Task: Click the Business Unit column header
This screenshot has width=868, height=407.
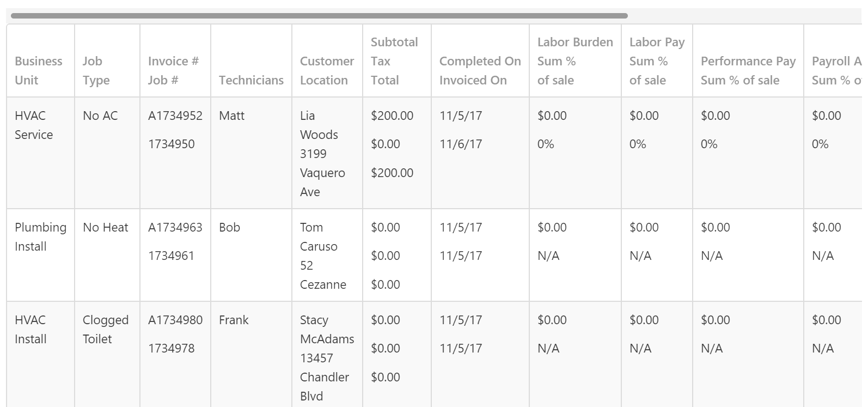Action: point(39,70)
